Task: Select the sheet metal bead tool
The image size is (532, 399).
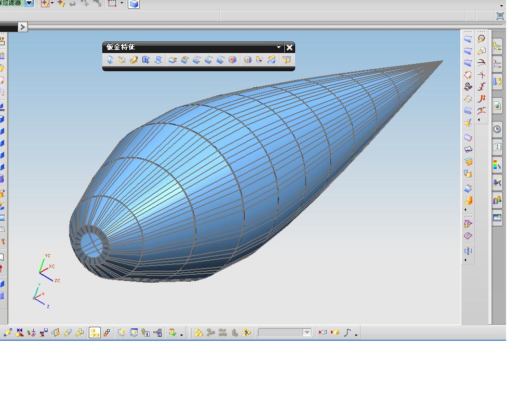Action: pos(208,60)
